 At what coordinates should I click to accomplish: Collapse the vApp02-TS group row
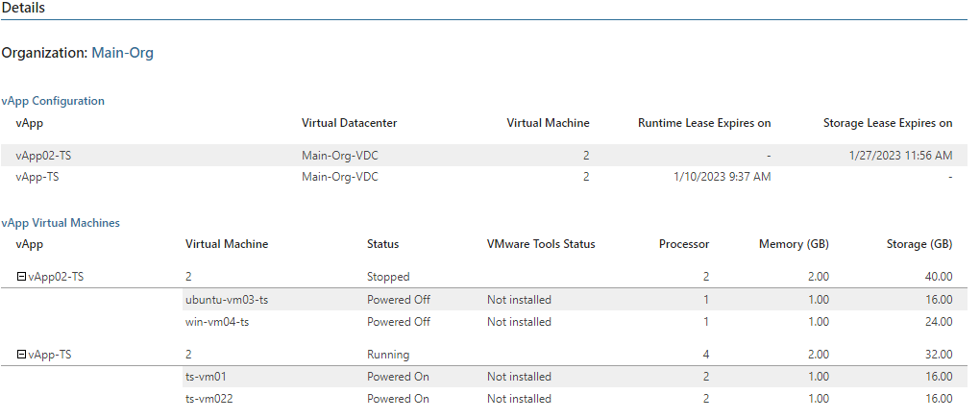click(21, 277)
